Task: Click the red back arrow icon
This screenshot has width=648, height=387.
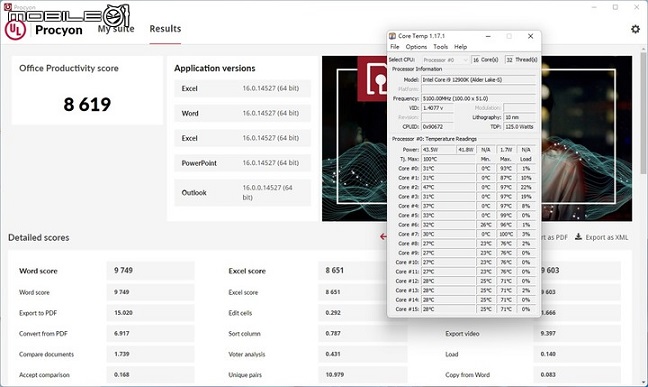Action: point(383,236)
